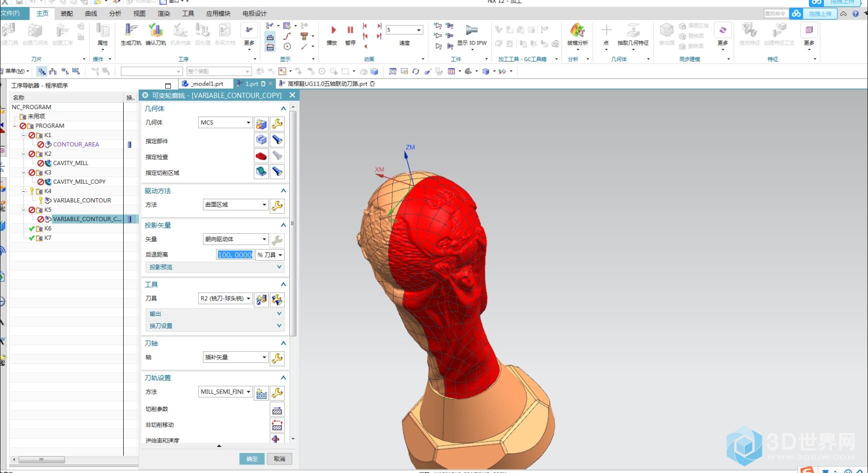The height and width of the screenshot is (473, 868).
Task: Click the navigator horizontal scrollbar thumb
Action: pos(42,459)
